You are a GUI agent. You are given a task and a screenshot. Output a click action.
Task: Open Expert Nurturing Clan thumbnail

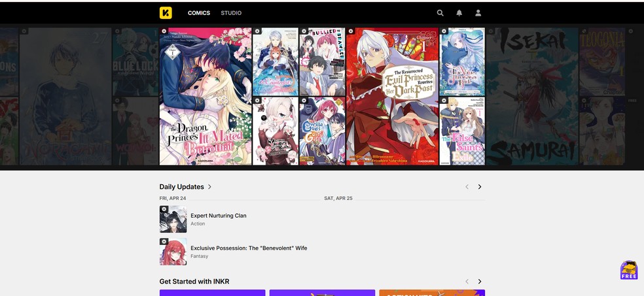(173, 220)
